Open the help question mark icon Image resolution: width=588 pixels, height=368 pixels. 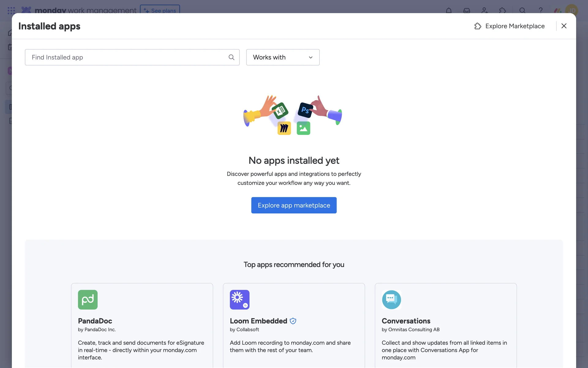[541, 10]
